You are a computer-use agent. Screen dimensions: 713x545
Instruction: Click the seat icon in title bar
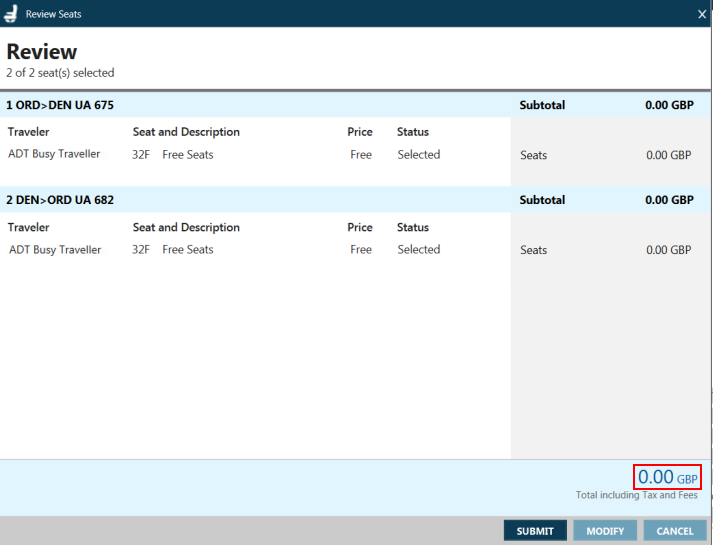tap(11, 14)
